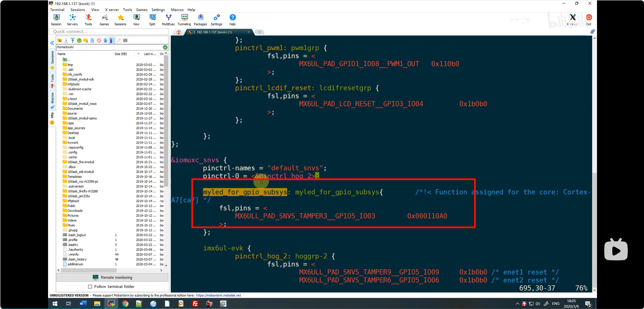This screenshot has height=309, width=644.
Task: Click the open terminal icon in SFTP toolbar
Action: pos(125,40)
